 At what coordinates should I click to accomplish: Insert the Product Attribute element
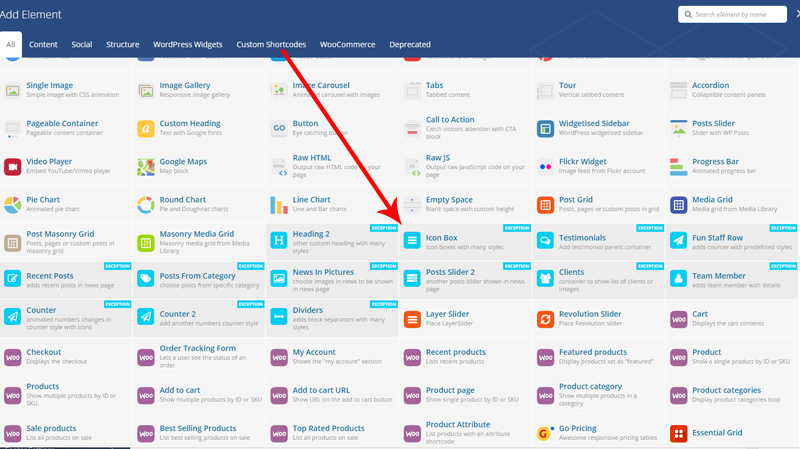coord(466,433)
